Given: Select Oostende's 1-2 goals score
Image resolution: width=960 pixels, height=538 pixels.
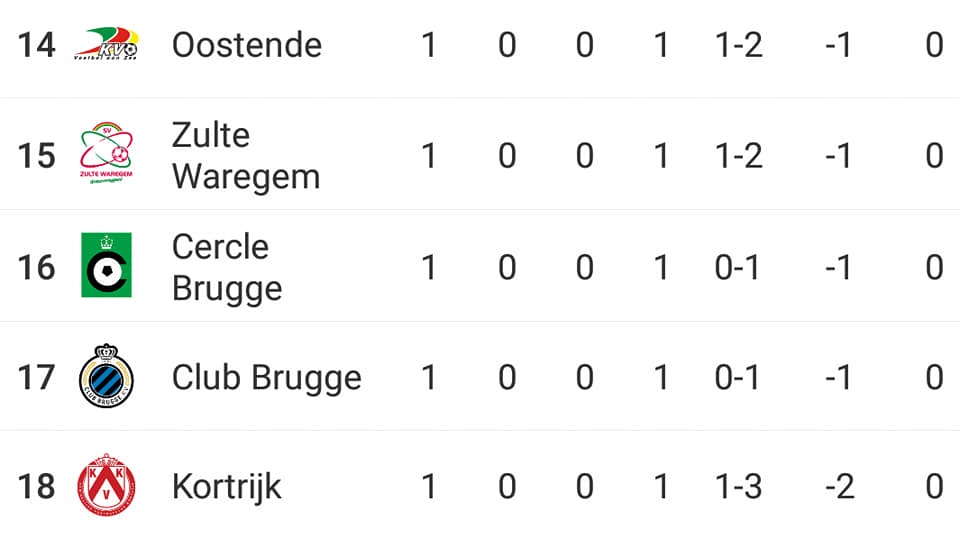Looking at the screenshot, I should pos(738,45).
